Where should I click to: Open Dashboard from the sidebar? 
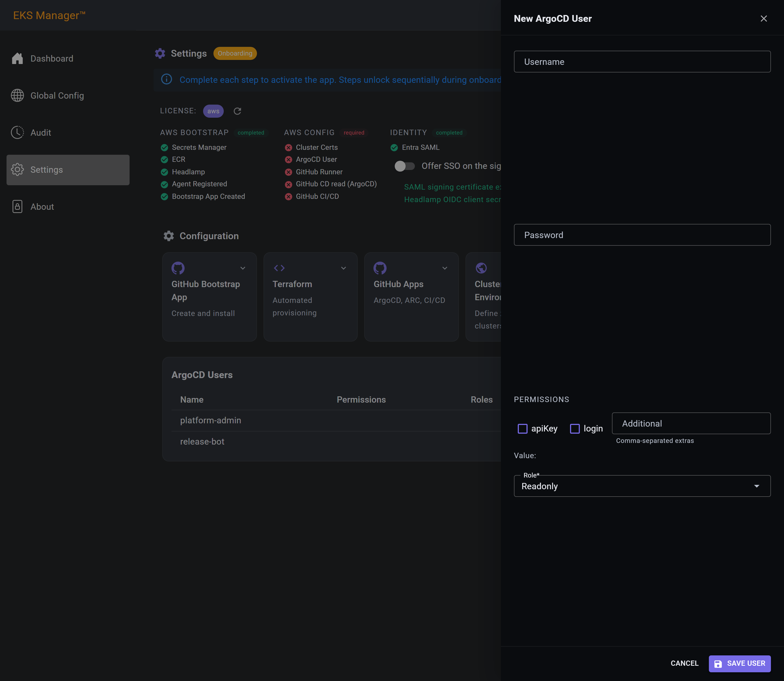[68, 59]
